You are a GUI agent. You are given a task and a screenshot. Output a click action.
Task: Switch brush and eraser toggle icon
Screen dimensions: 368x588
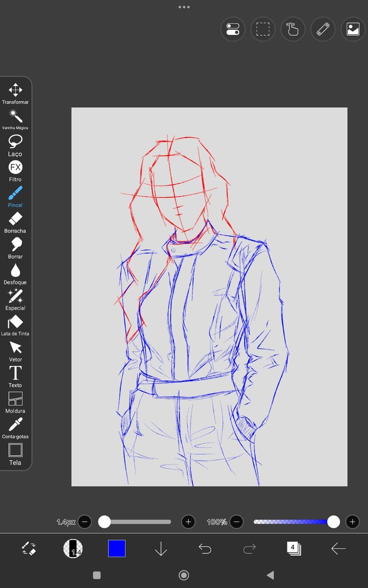click(29, 548)
